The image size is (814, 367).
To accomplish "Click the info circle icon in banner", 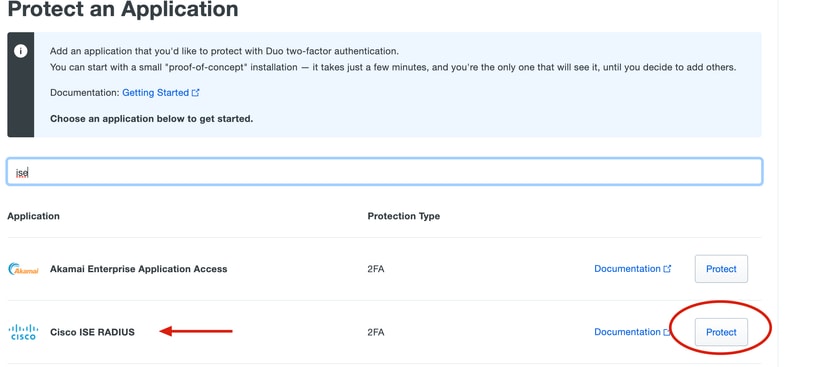I will click(x=21, y=51).
